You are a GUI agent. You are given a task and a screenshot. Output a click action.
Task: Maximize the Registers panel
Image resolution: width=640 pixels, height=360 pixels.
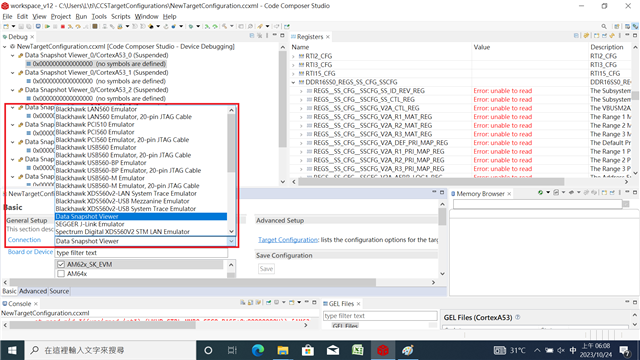(x=635, y=36)
